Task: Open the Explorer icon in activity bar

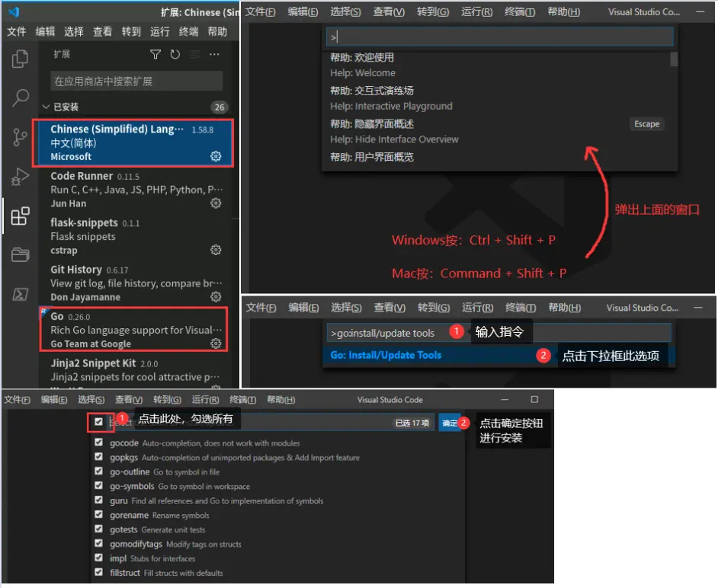Action: 20,59
